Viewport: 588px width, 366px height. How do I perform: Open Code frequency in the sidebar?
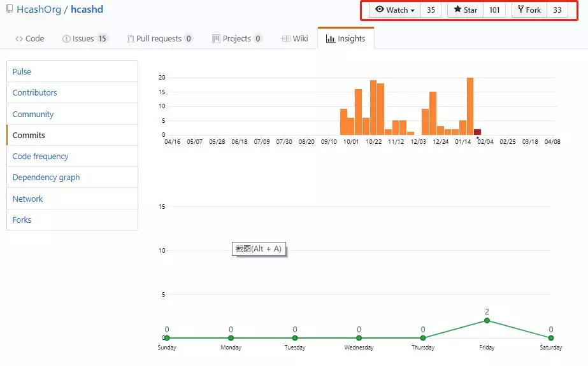[x=72, y=156]
